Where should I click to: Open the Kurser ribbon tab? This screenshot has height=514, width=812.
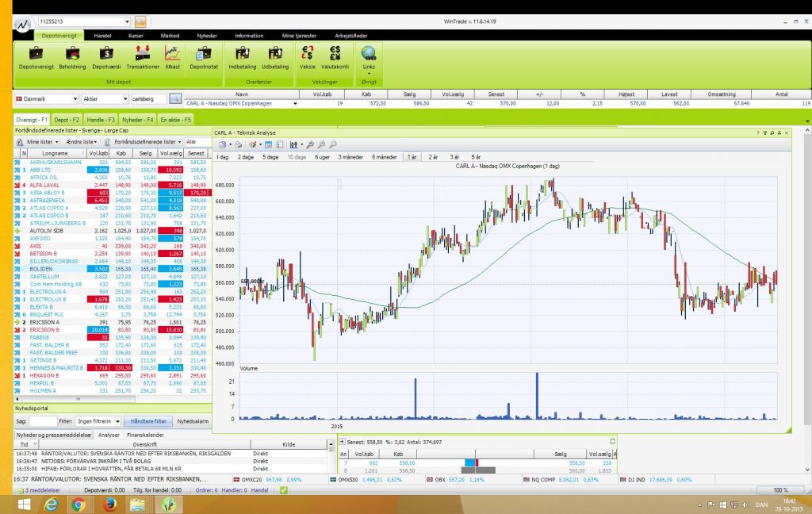(x=136, y=36)
